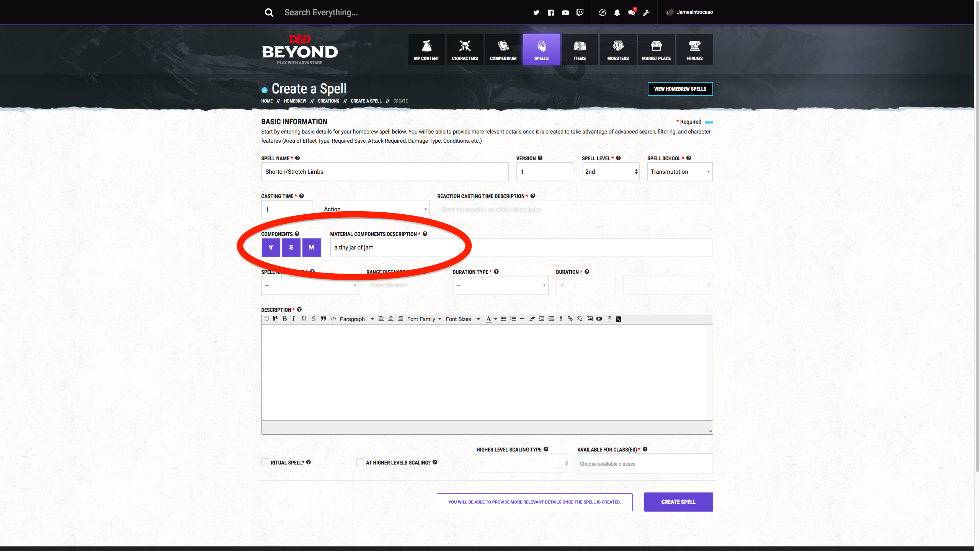The width and height of the screenshot is (980, 551).
Task: Focus the Version number field
Action: (545, 172)
